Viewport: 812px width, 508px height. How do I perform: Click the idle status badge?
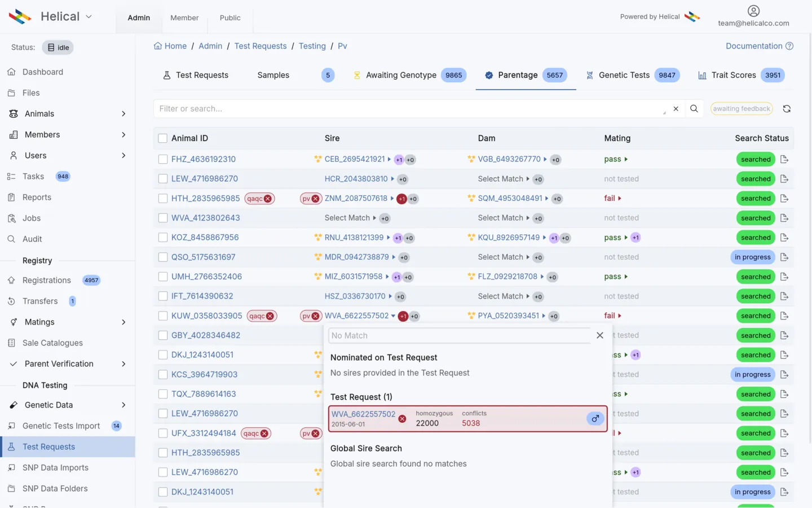pos(58,47)
